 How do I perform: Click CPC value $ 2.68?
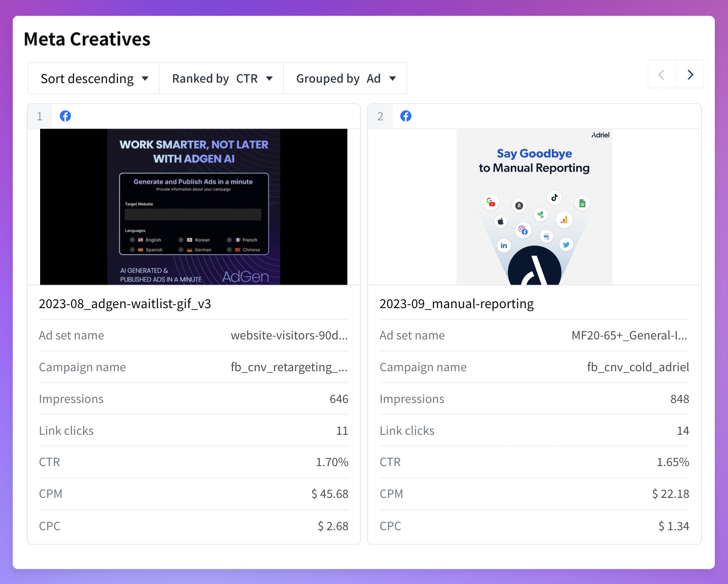333,526
